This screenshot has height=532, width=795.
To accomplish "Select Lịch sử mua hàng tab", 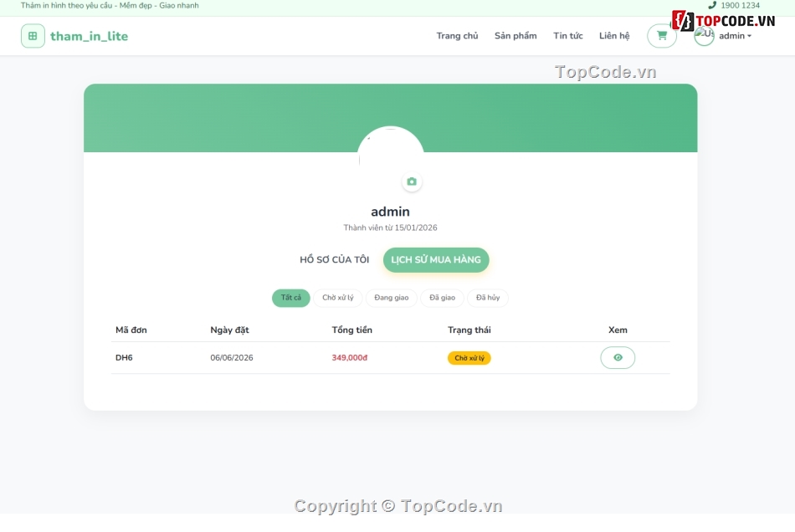I will click(x=436, y=260).
